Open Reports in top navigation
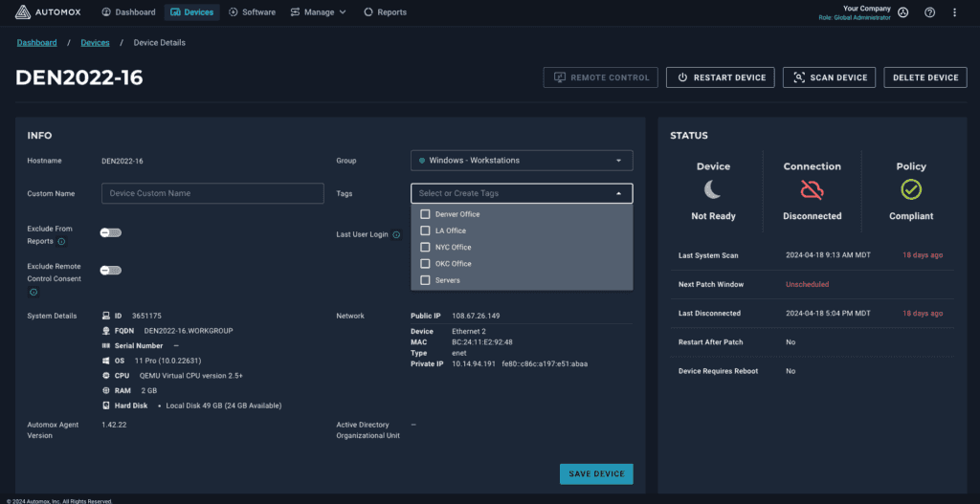The image size is (980, 504). [x=385, y=11]
